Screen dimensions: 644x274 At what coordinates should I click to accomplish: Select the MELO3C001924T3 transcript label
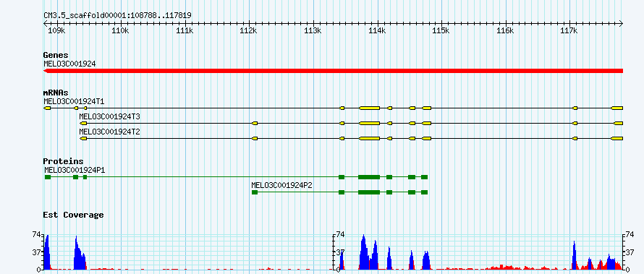109,116
